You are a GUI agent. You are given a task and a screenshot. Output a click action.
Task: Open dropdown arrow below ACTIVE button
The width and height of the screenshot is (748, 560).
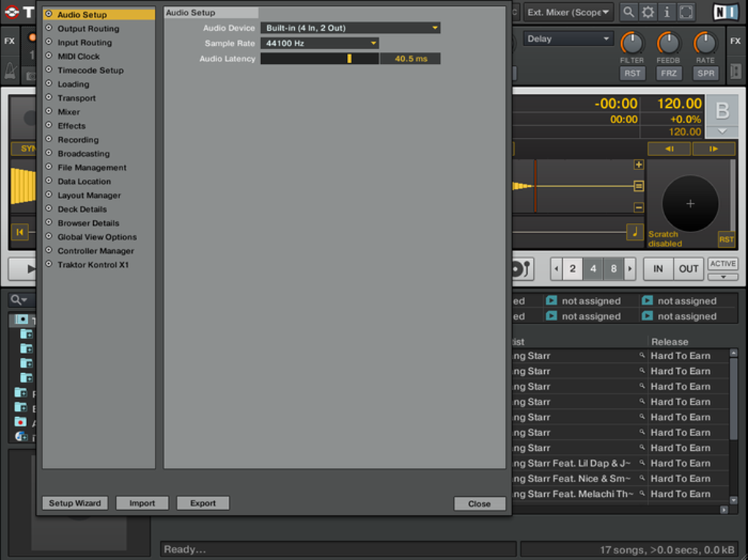coord(723,276)
